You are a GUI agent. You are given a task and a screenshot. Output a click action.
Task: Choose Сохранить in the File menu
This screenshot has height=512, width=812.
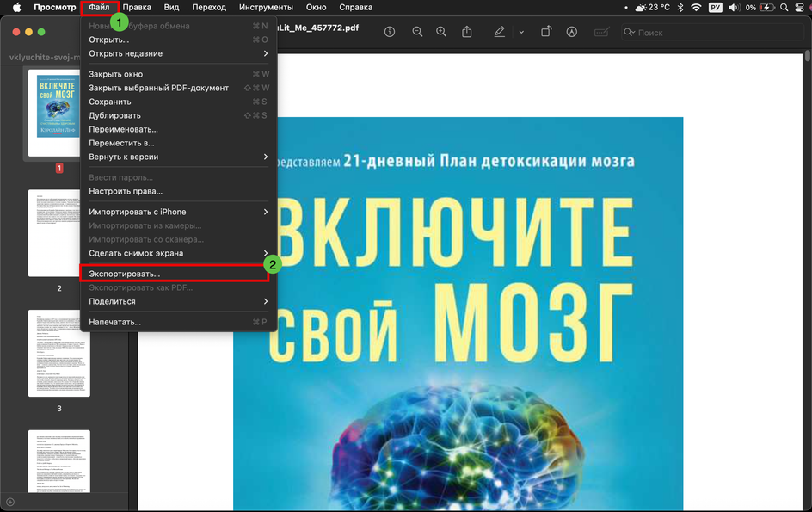point(178,102)
